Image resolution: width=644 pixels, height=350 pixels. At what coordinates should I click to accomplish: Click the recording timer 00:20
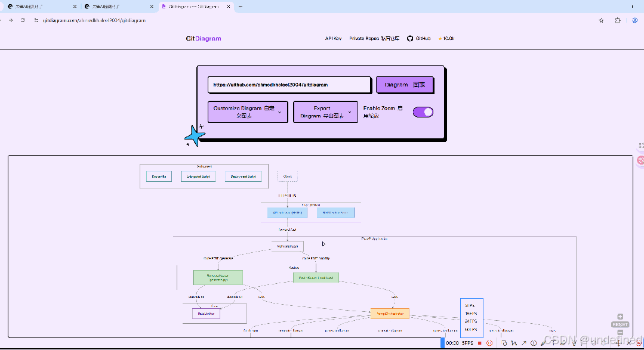(452, 343)
